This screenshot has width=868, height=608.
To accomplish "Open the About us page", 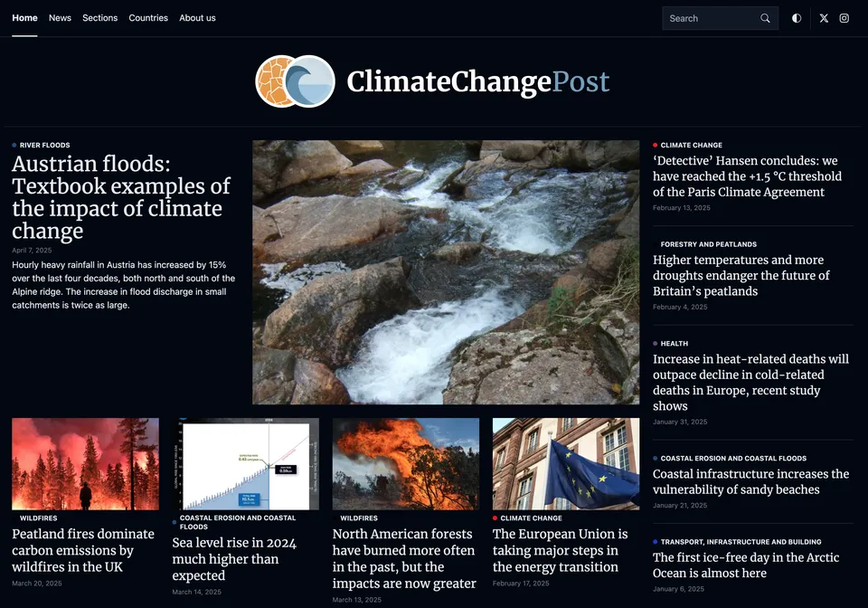I will 198,18.
